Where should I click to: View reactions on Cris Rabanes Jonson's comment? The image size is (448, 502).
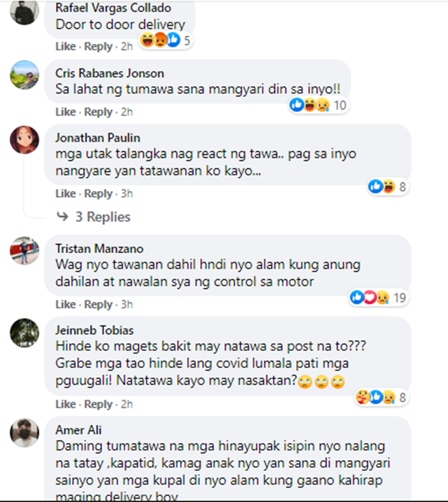tap(318, 105)
